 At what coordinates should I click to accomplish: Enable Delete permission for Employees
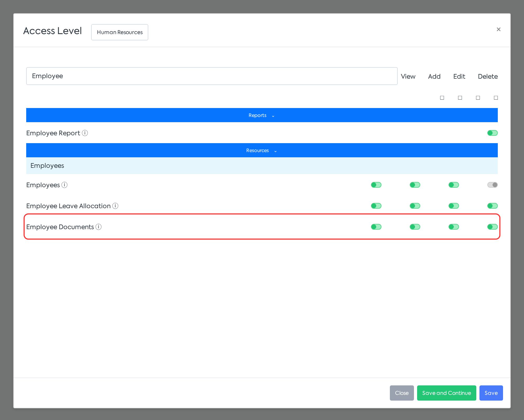coord(492,185)
